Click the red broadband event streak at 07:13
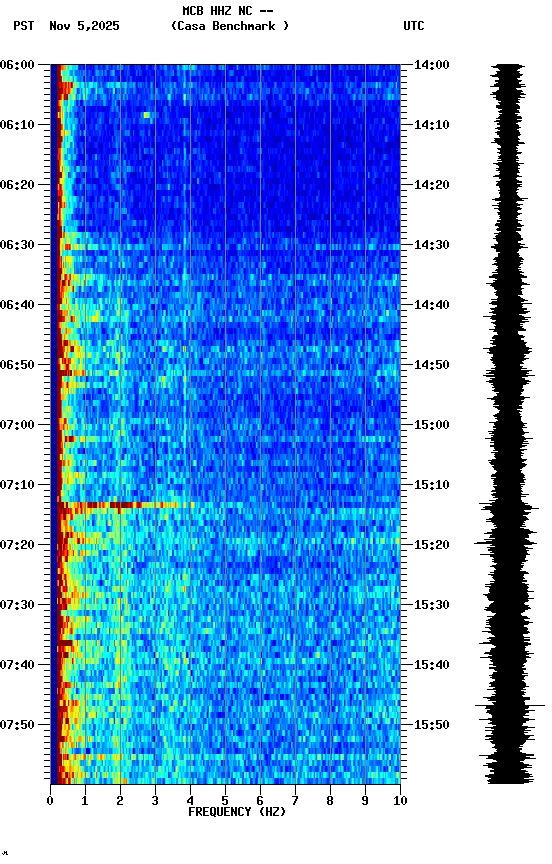Viewport: 552px width, 864px height. 127,505
